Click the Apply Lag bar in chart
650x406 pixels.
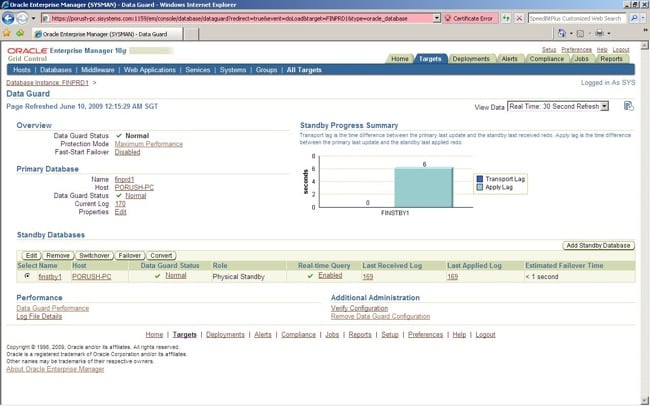click(424, 187)
